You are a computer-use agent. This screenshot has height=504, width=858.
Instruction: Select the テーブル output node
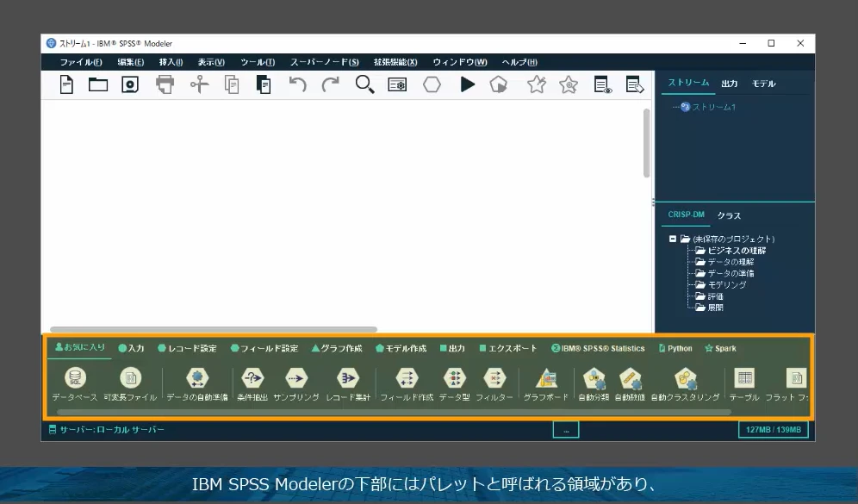pyautogui.click(x=744, y=380)
